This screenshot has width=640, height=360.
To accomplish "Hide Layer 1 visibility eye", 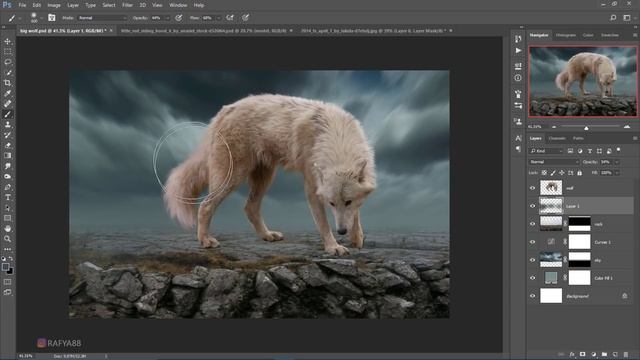I will point(532,206).
